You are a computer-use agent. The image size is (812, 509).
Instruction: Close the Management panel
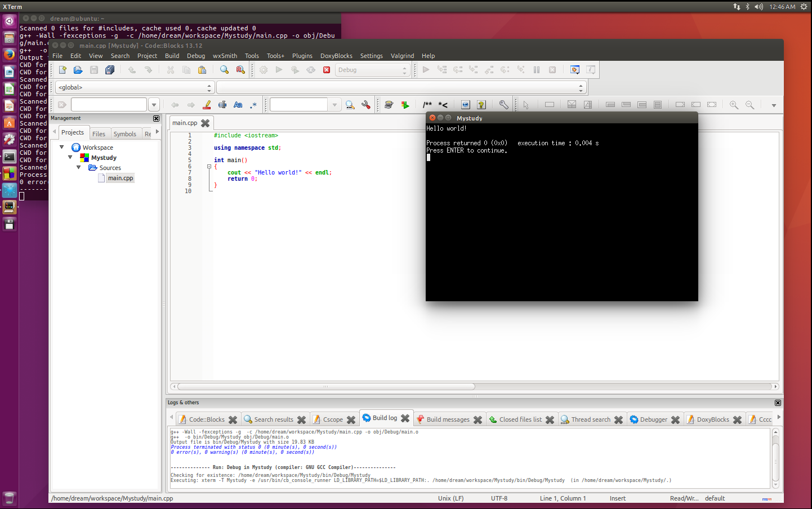[157, 118]
